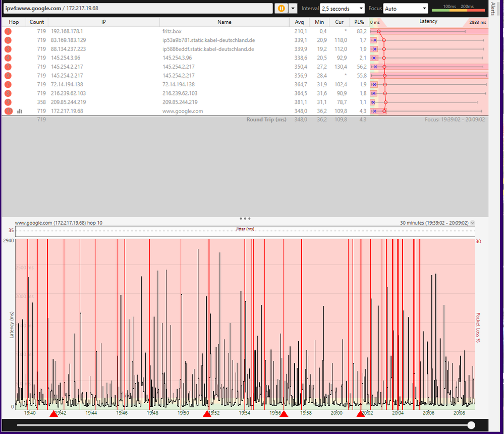The image size is (504, 434).
Task: Click the status circle for hop 145.254.3.96
Action: click(x=7, y=58)
